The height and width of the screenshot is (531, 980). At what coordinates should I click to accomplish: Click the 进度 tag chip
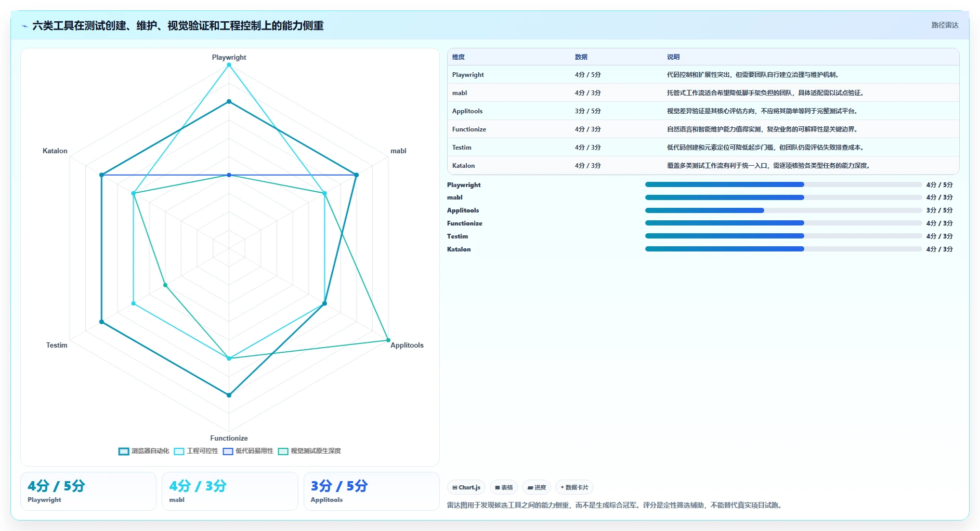pyautogui.click(x=537, y=487)
